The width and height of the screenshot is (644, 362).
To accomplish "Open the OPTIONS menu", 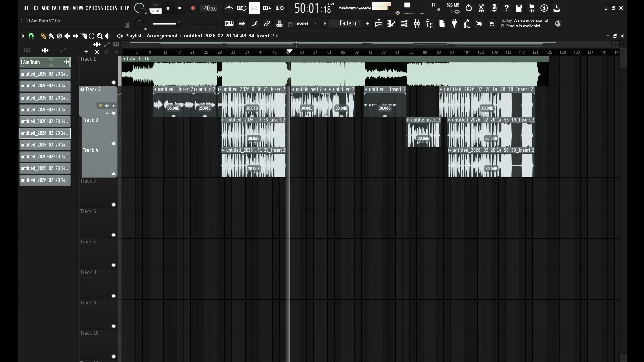I will 94,8.
